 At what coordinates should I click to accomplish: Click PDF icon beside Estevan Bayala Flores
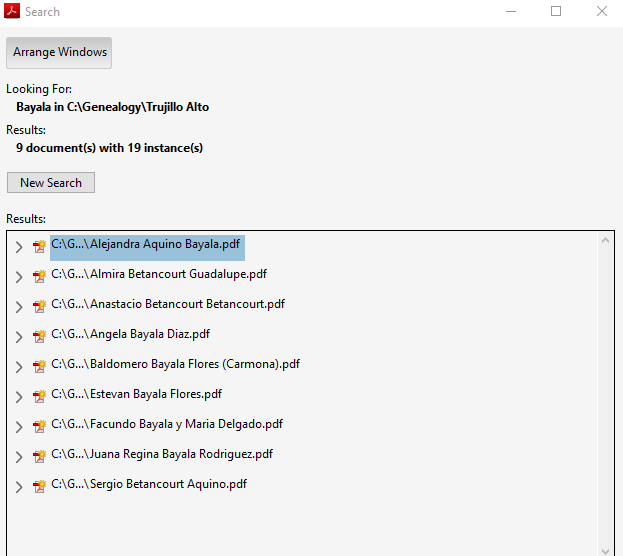pos(39,396)
